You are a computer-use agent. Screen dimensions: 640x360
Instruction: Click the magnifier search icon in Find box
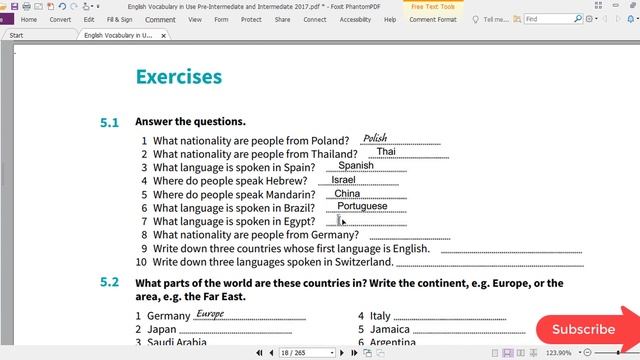click(578, 19)
